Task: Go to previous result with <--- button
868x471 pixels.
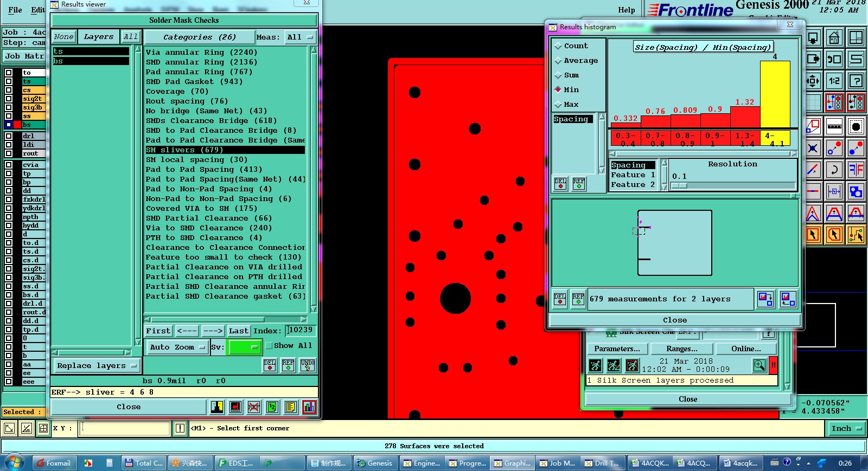Action: point(187,331)
